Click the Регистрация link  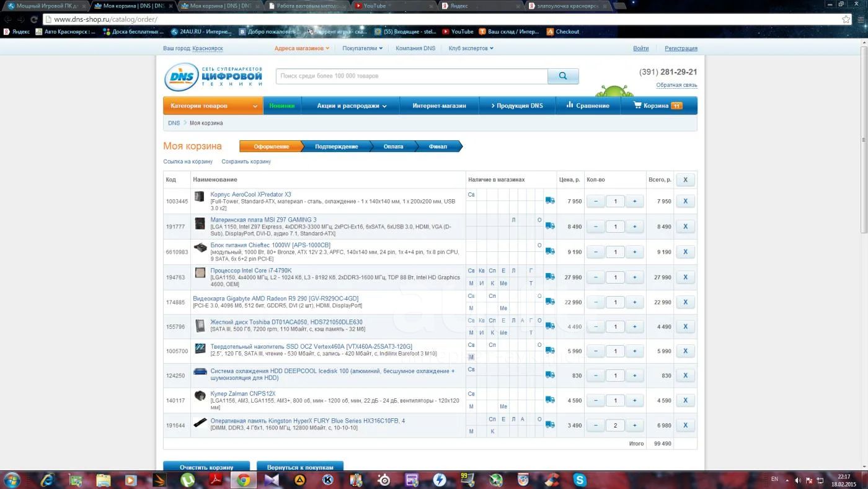pyautogui.click(x=681, y=48)
